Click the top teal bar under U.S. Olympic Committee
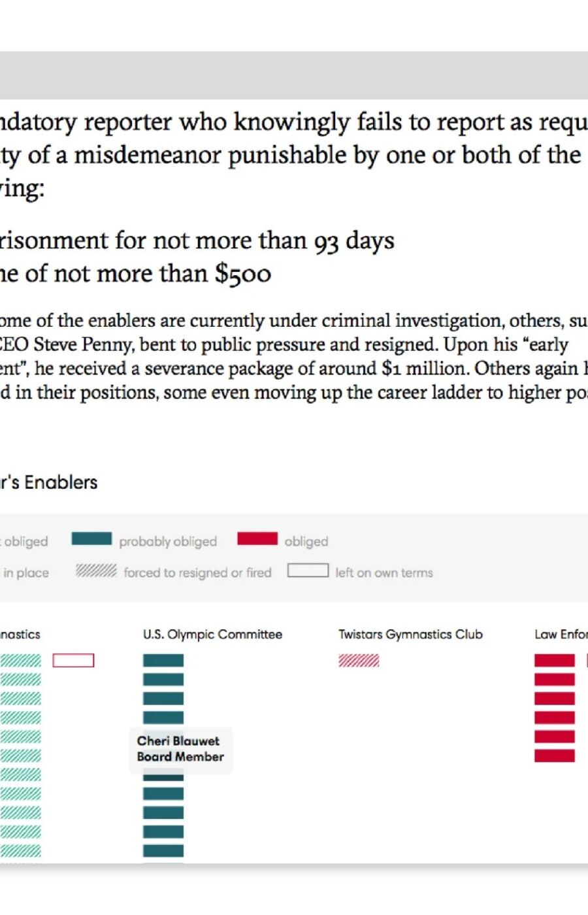Viewport: 588px width, 915px height. click(163, 661)
